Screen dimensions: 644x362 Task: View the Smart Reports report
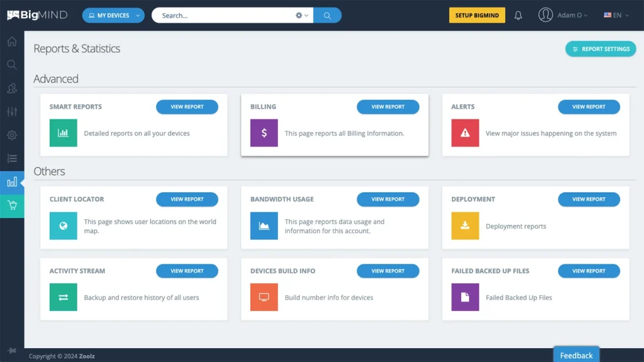(x=187, y=106)
